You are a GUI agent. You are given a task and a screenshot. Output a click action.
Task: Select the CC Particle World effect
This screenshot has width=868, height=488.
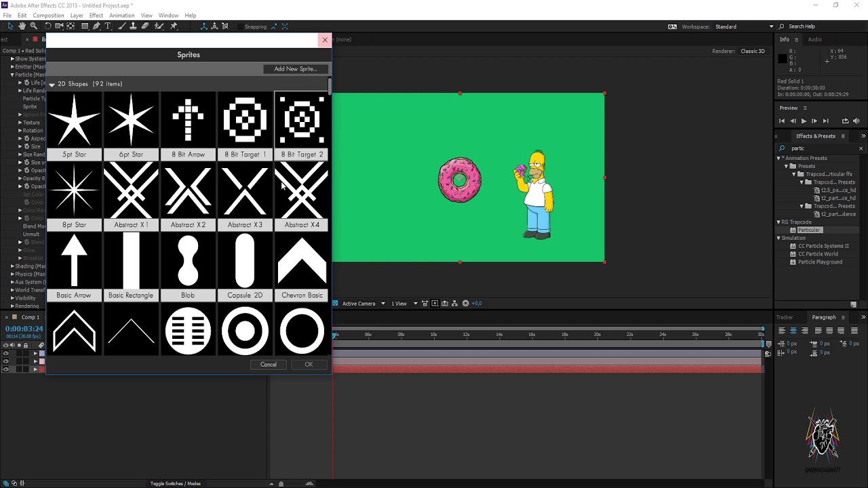pos(818,254)
